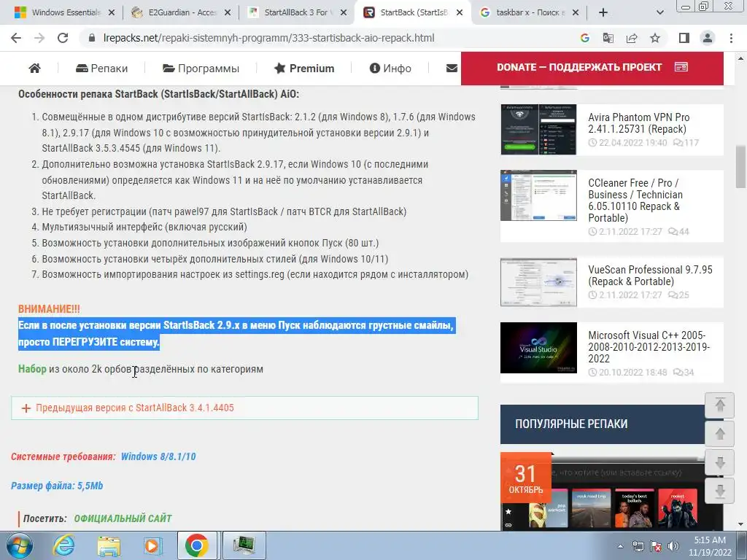
Task: Open the Google icon in address bar
Action: [x=584, y=38]
